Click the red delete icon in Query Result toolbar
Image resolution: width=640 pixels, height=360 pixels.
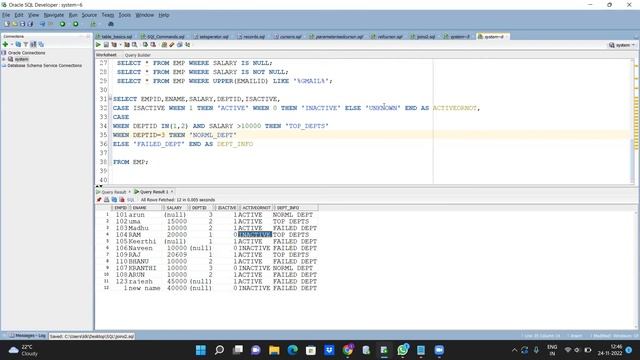click(x=122, y=200)
